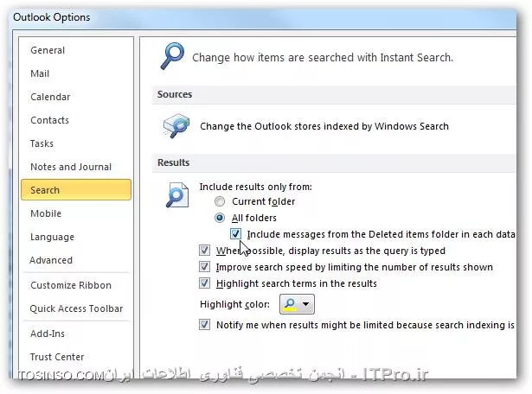532x394 pixels.
Task: Toggle display results as query is typed
Action: (x=204, y=251)
